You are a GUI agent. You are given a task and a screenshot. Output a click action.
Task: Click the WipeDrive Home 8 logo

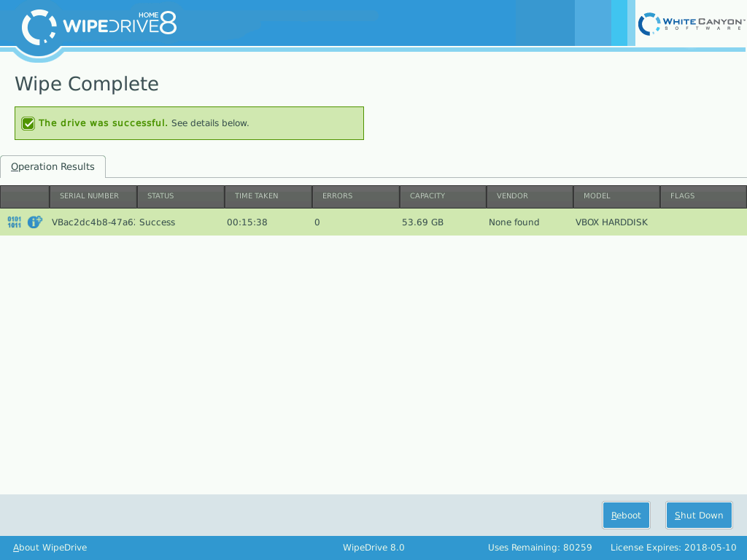[x=99, y=27]
